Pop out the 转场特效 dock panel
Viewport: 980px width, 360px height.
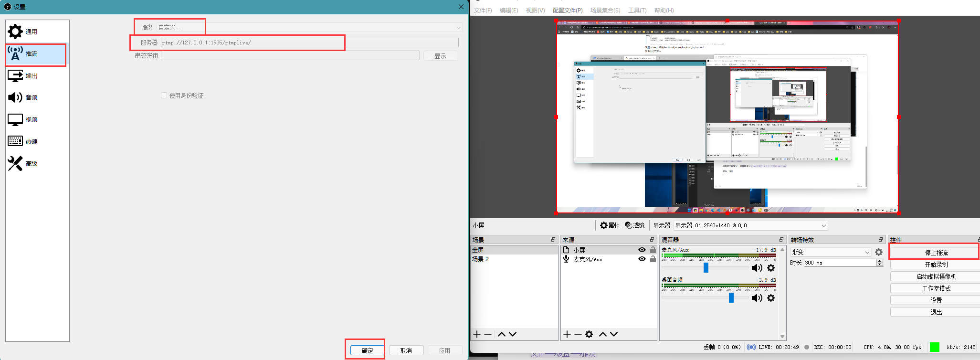pyautogui.click(x=881, y=240)
